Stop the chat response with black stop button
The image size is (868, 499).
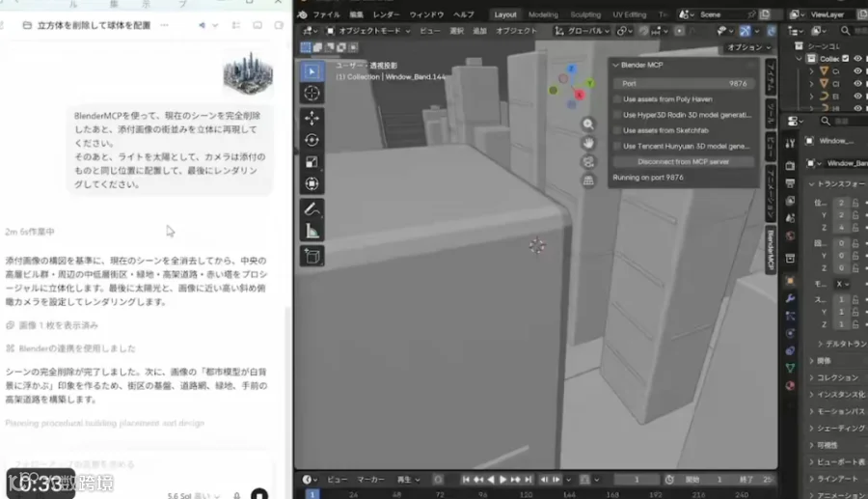[x=259, y=493]
